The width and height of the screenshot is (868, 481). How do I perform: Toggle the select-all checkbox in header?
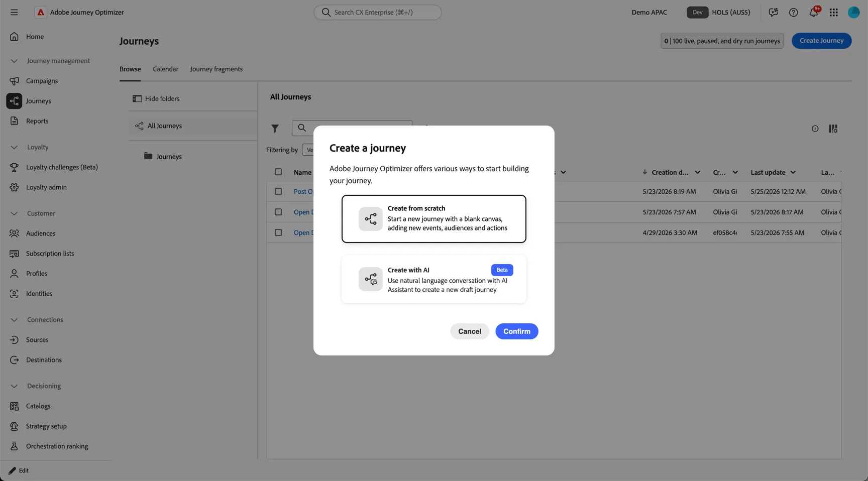278,172
